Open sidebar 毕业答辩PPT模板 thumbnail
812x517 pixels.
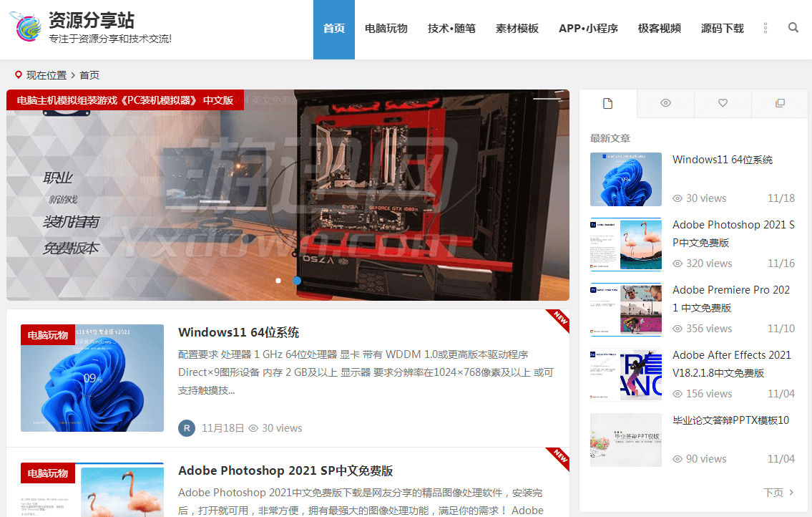point(626,440)
